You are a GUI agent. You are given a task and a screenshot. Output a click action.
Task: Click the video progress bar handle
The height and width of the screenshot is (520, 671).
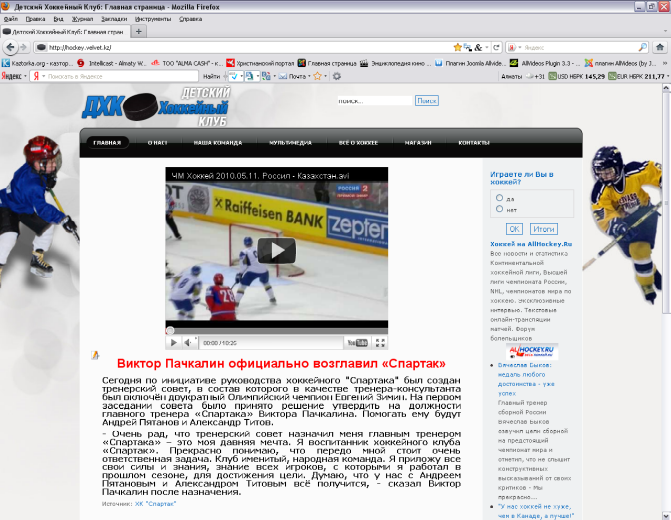click(x=170, y=330)
